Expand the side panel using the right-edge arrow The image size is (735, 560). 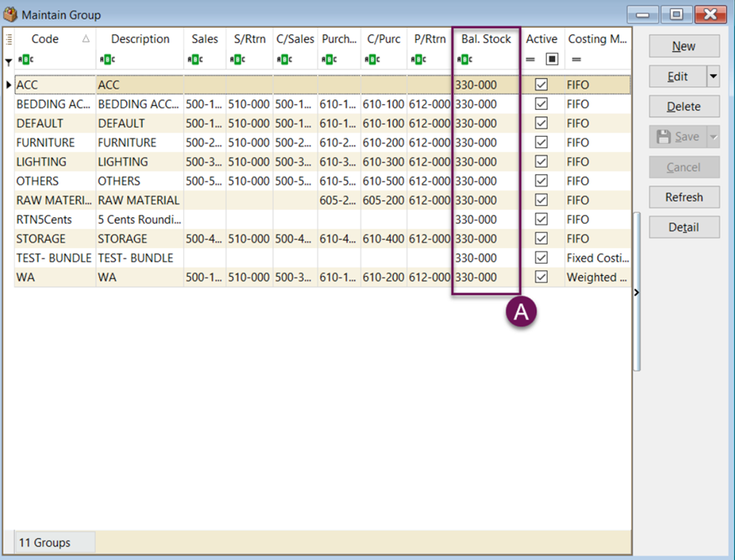pos(636,291)
